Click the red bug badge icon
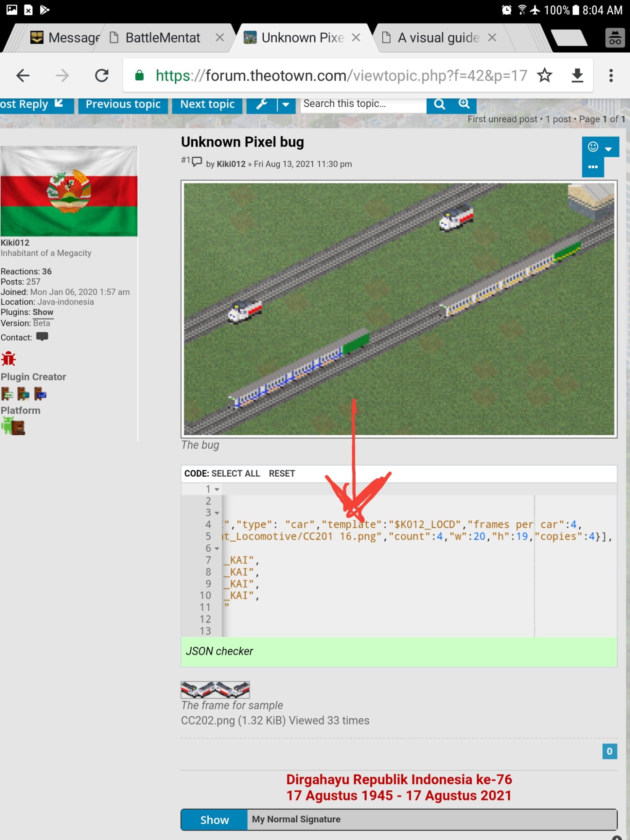Image resolution: width=630 pixels, height=840 pixels. pos(8,359)
